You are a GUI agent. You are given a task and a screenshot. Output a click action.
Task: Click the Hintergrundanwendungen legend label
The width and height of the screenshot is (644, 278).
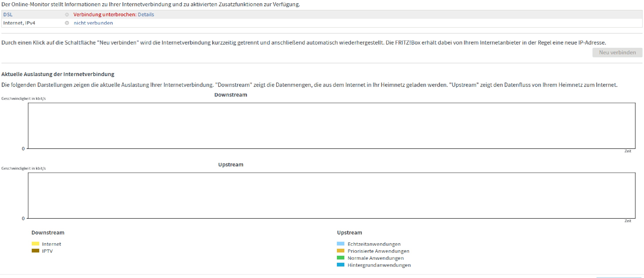coord(379,265)
